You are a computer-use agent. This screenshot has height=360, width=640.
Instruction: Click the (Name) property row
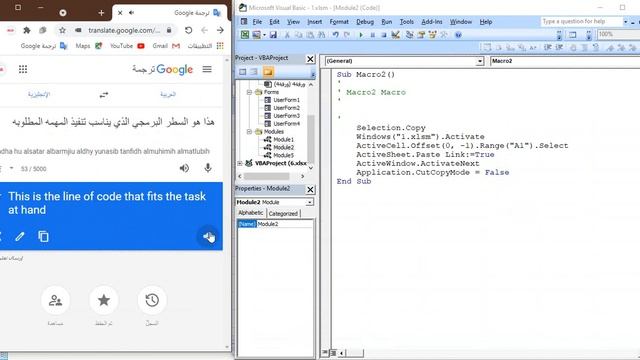coord(275,224)
